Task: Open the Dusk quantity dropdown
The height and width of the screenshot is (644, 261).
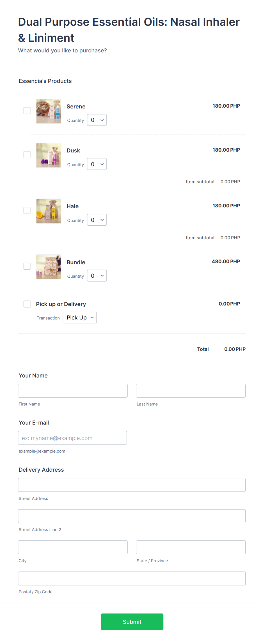Action: 97,164
